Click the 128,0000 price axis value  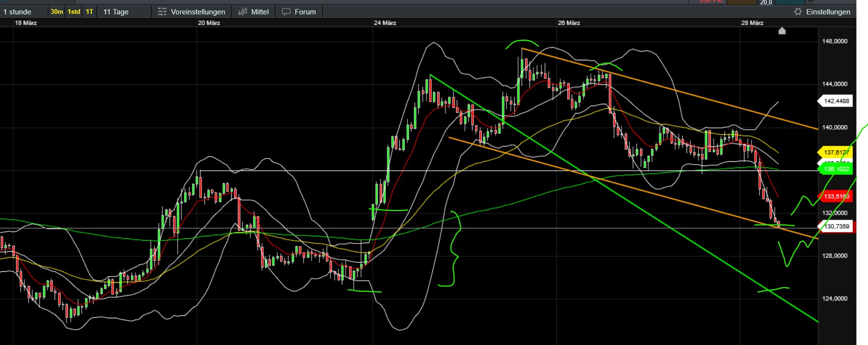pyautogui.click(x=834, y=256)
